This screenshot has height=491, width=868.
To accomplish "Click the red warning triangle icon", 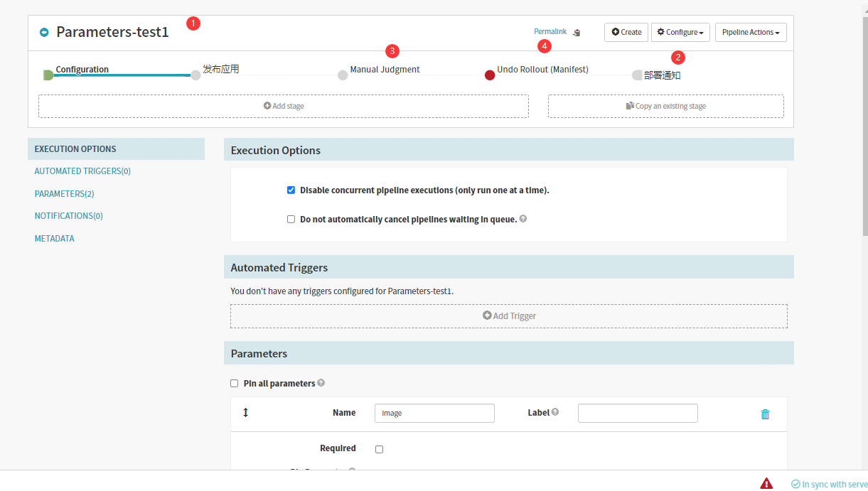I will (766, 483).
